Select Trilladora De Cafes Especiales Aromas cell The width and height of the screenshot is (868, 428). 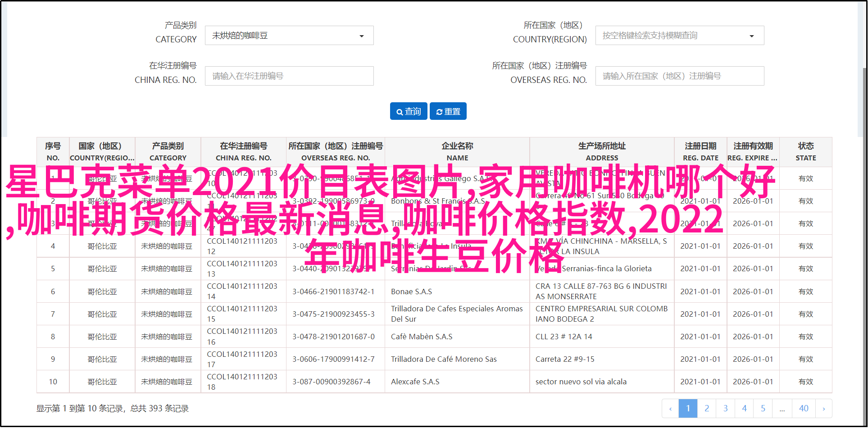coord(457,314)
